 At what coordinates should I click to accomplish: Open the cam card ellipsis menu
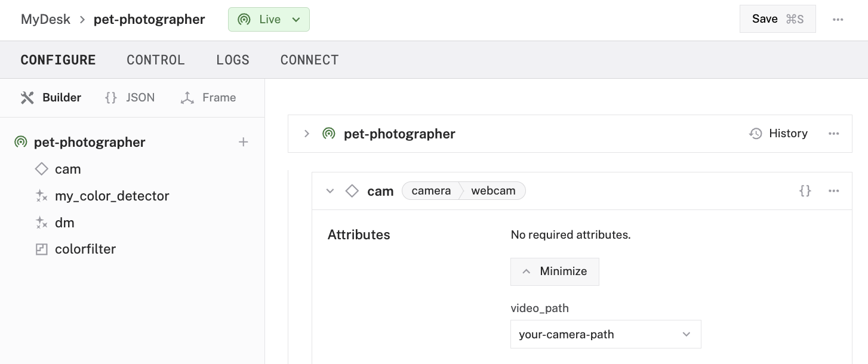point(833,191)
